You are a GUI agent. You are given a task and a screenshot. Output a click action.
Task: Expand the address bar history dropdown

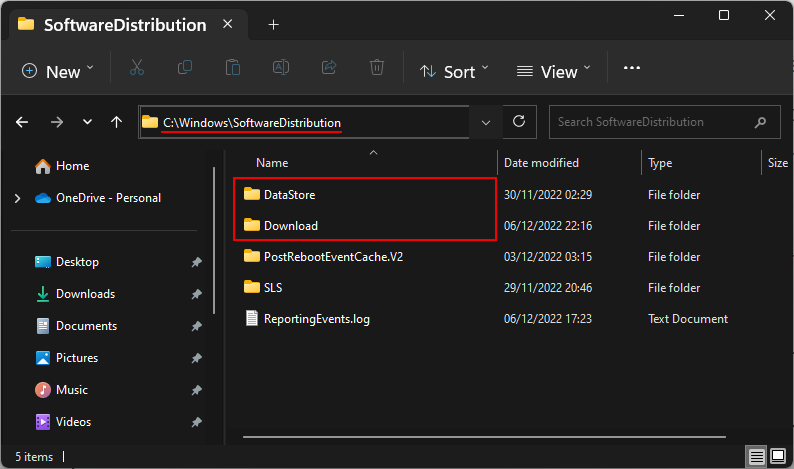pos(486,122)
